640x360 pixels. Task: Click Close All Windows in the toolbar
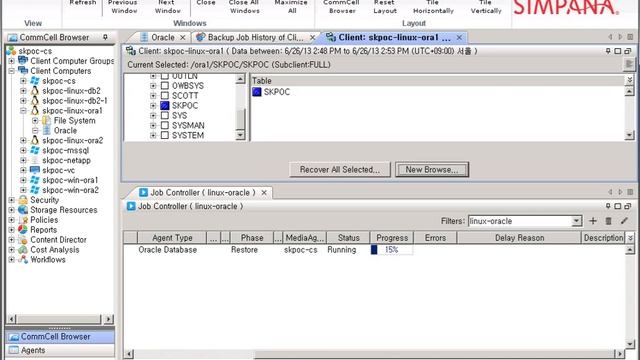point(244,7)
